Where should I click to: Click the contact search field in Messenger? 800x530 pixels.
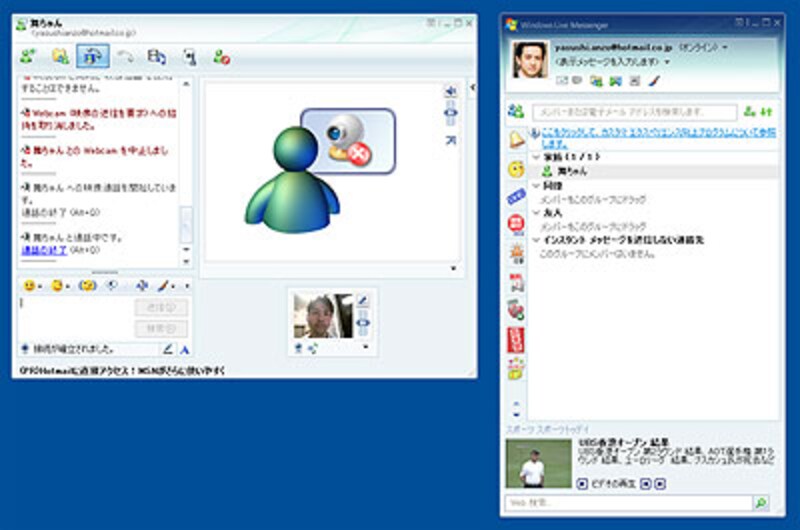pyautogui.click(x=634, y=112)
